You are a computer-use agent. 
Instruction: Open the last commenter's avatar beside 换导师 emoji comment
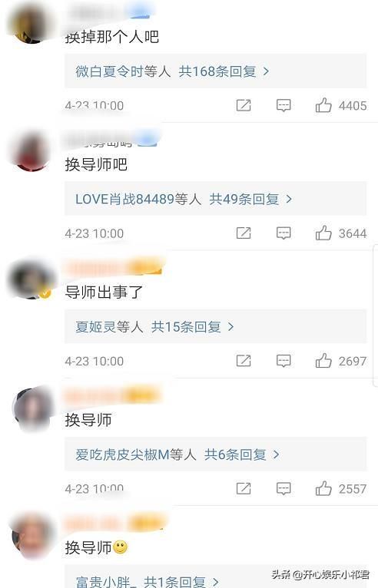click(31, 536)
